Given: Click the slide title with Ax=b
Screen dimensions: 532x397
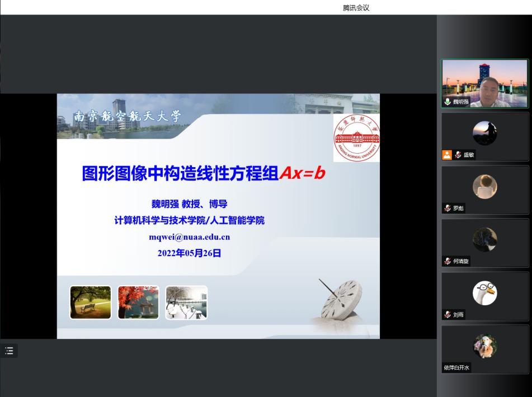Looking at the screenshot, I should coord(204,174).
